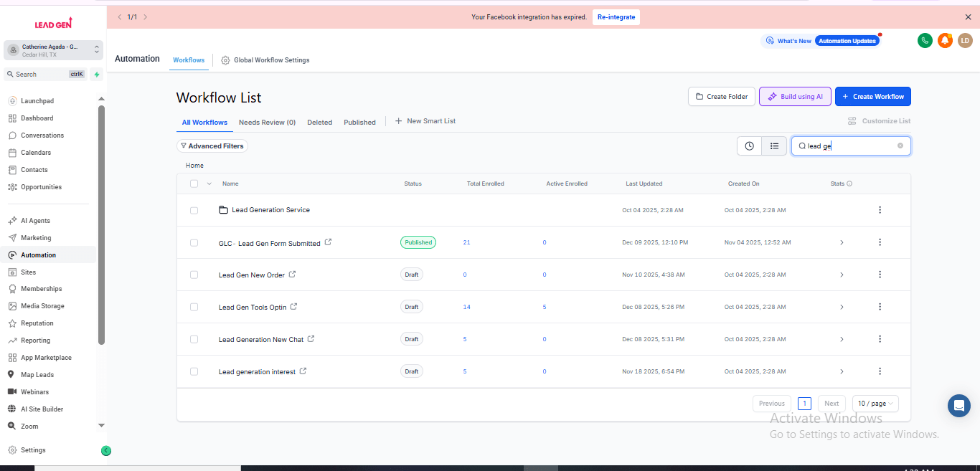Open the orange notifications bell
Image resolution: width=980 pixels, height=471 pixels.
(945, 41)
